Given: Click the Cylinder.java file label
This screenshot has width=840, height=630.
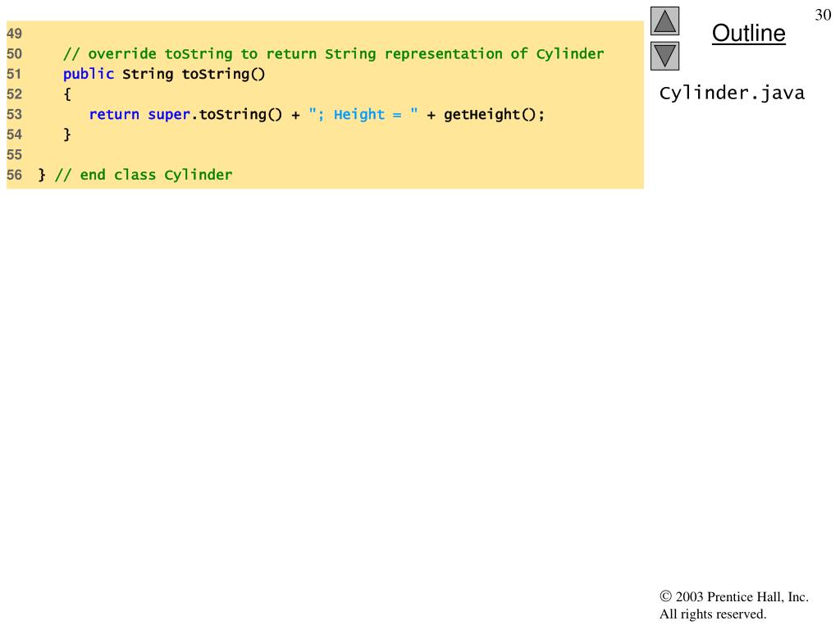Looking at the screenshot, I should pyautogui.click(x=732, y=94).
